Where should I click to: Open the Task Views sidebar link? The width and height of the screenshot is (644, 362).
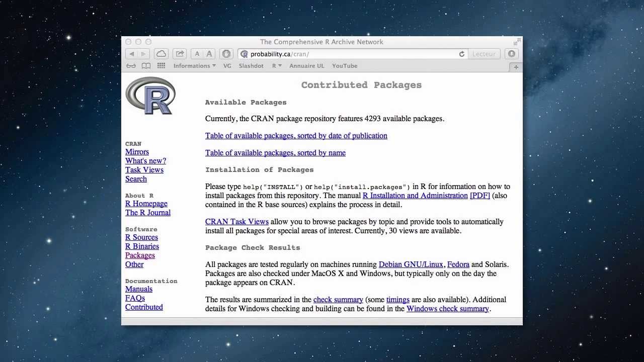(x=144, y=170)
